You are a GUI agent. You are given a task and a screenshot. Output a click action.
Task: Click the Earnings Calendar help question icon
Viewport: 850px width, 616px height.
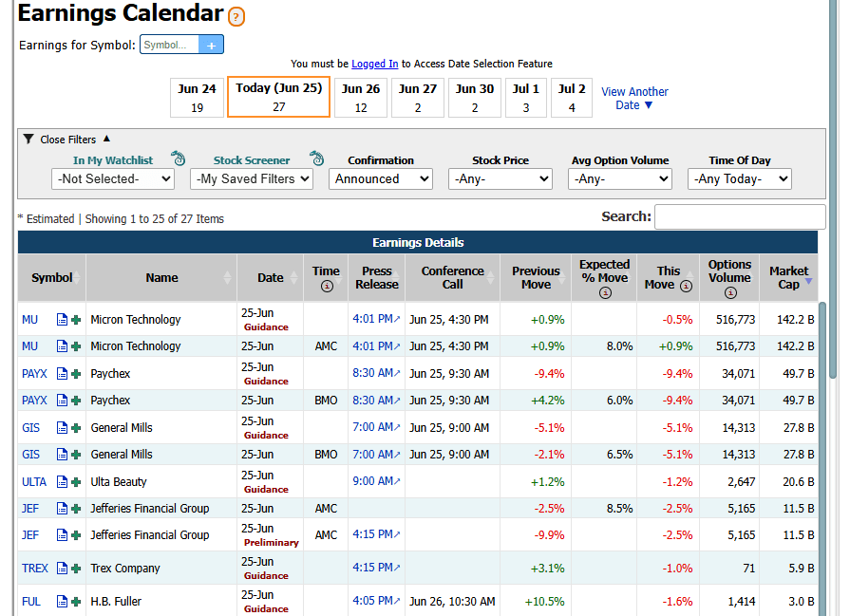(236, 17)
